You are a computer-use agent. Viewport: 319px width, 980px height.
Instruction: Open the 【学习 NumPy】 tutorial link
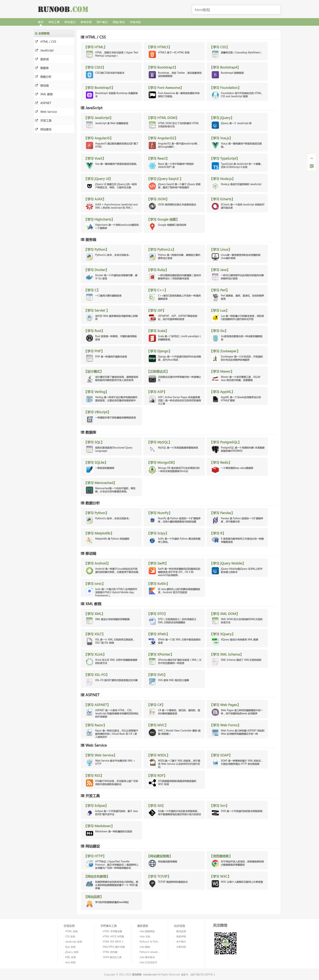[x=159, y=513]
